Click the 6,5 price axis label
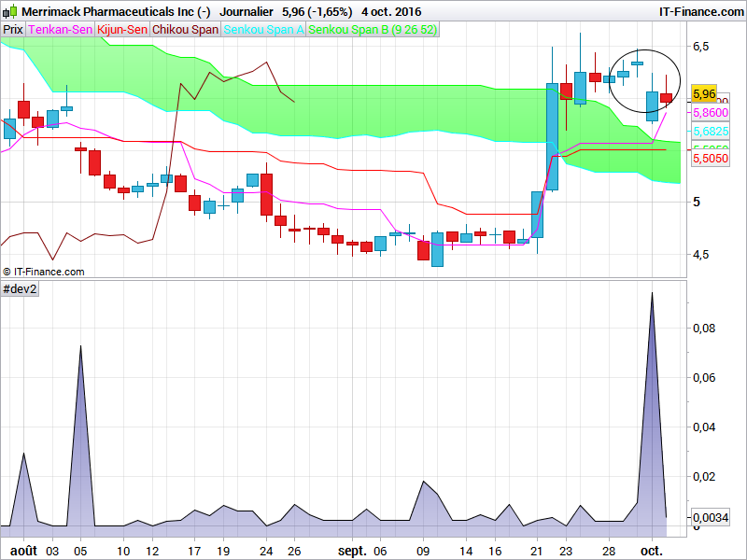The width and height of the screenshot is (747, 560). [x=700, y=47]
